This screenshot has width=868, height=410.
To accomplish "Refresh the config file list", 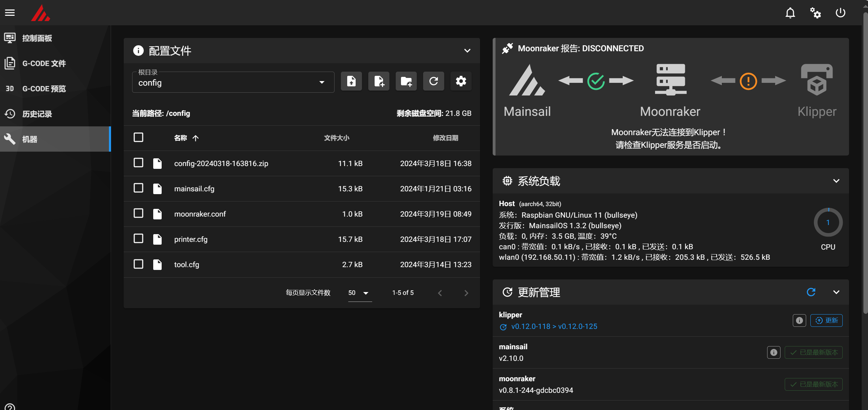I will click(434, 81).
